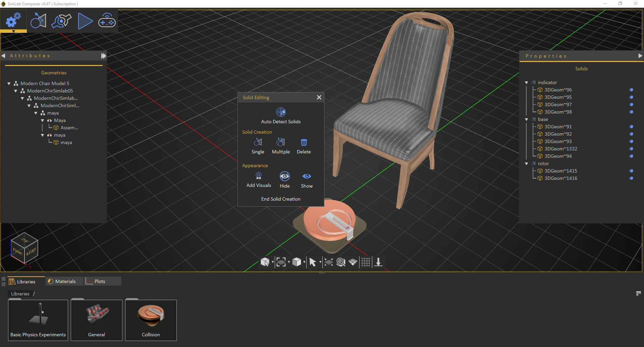Open the Collision library folder
Viewport: 644px width, 347px height.
point(151,320)
